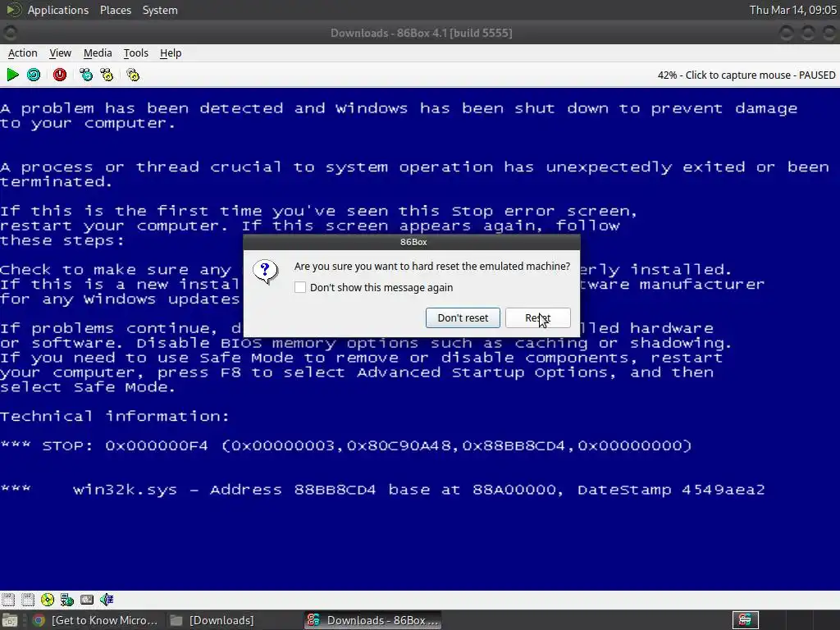Click the question mark icon in the 86Box dialog
The image size is (840, 630).
[265, 272]
